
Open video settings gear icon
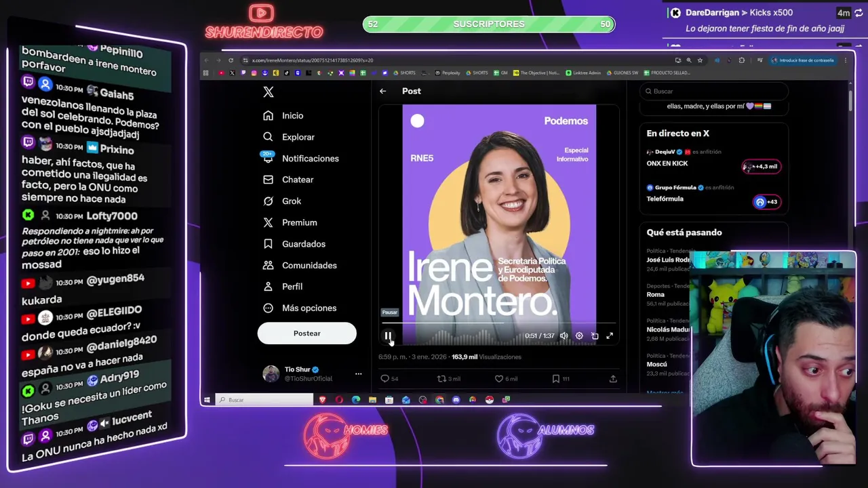(x=579, y=335)
